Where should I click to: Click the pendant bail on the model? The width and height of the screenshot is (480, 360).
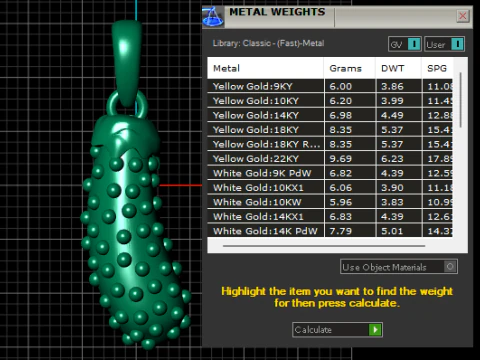(x=127, y=63)
